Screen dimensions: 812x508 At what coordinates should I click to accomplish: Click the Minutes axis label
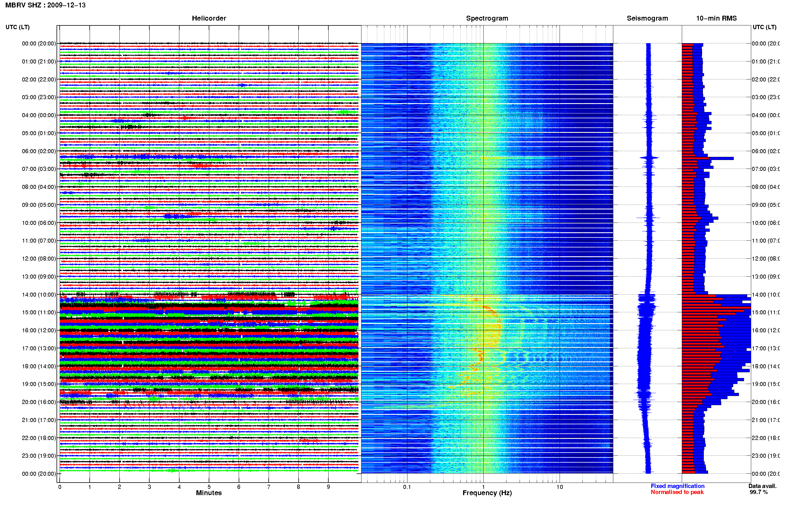click(x=209, y=493)
